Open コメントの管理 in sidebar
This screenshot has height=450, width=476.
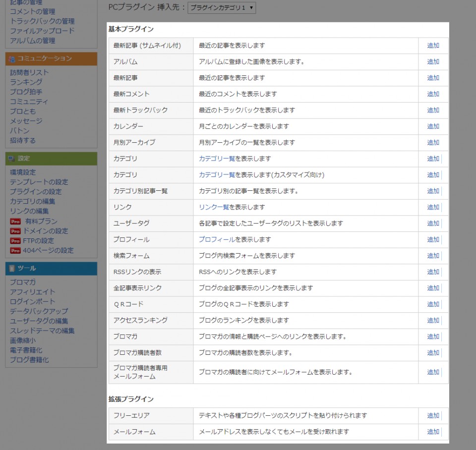tap(33, 11)
